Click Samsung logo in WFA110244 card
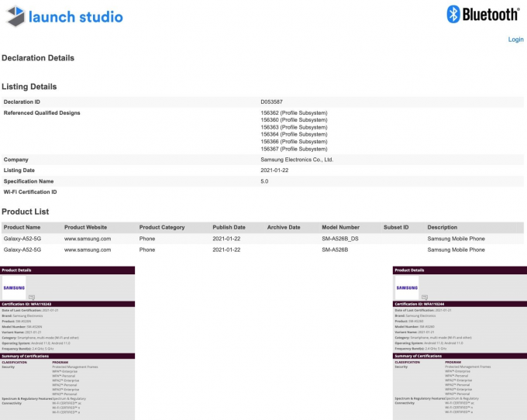Screen dimensions: 527x420 [x=407, y=287]
